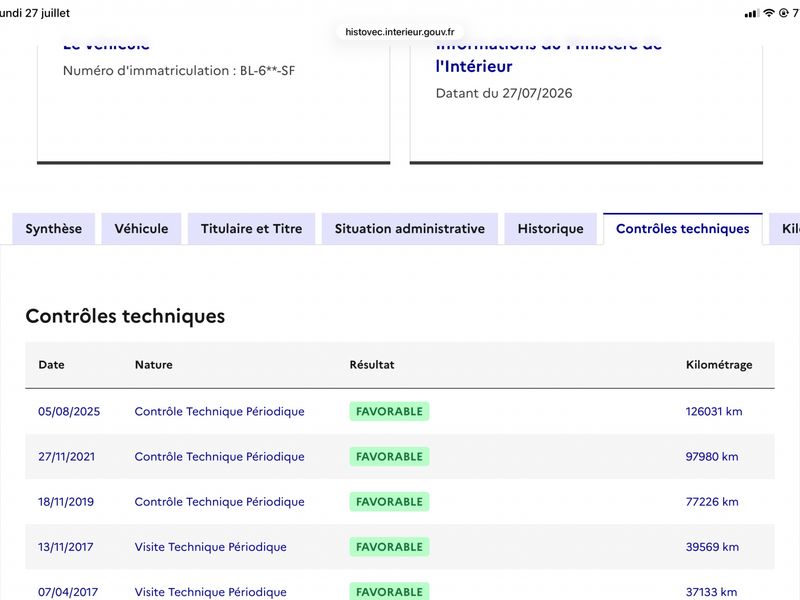800x600 pixels.
Task: Click the Numéro d'immatriculation BL-6**-SF text
Action: pyautogui.click(x=179, y=70)
